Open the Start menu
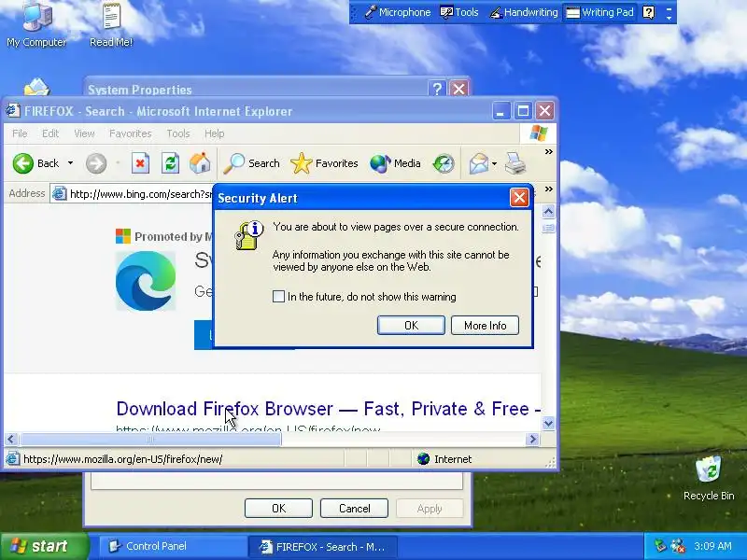Image resolution: width=747 pixels, height=560 pixels. (x=44, y=546)
